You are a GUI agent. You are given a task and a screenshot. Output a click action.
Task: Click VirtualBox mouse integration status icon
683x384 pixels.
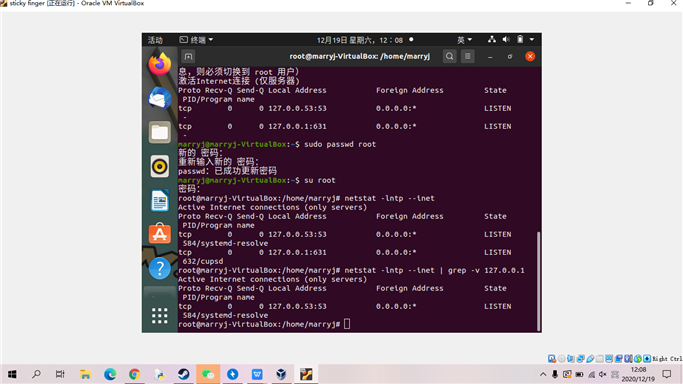pos(638,359)
